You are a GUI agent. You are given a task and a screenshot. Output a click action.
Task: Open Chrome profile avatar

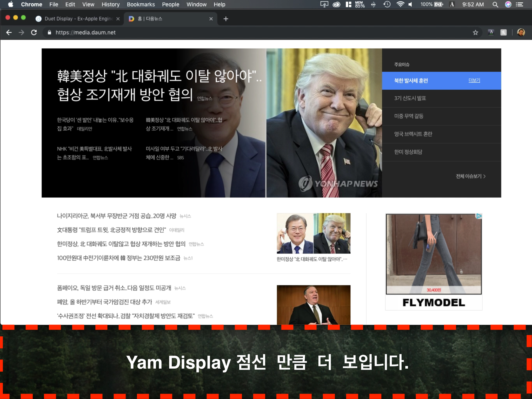(521, 32)
